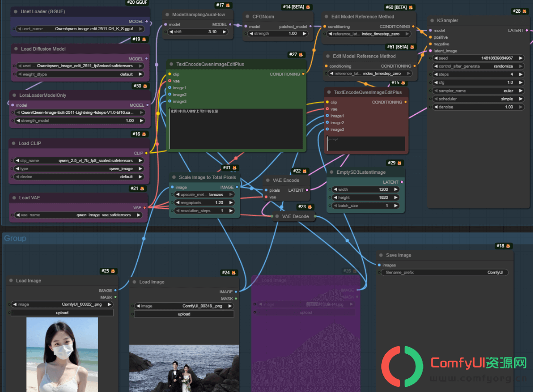Click the fox badge icon beside #28
533x392 pixels.
coord(524,11)
